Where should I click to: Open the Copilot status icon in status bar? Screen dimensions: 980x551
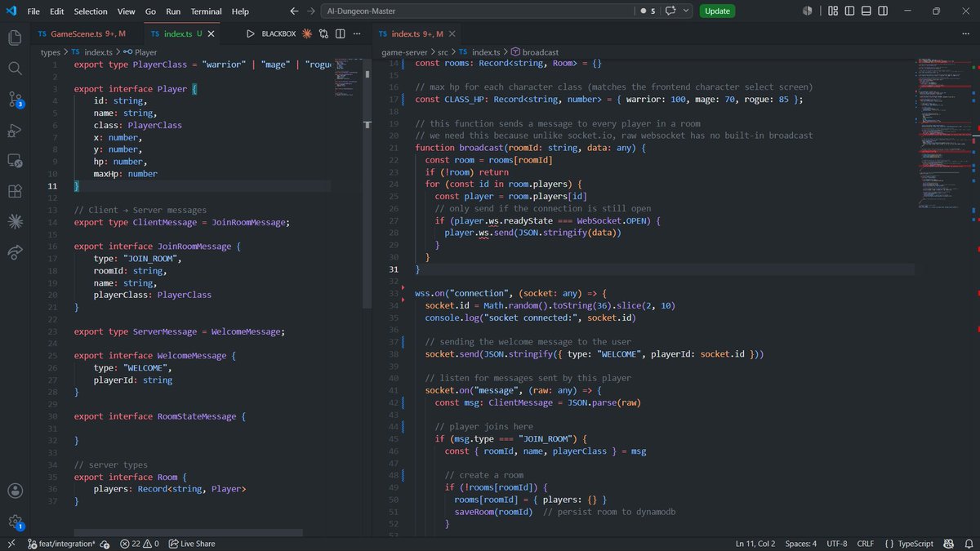(947, 543)
